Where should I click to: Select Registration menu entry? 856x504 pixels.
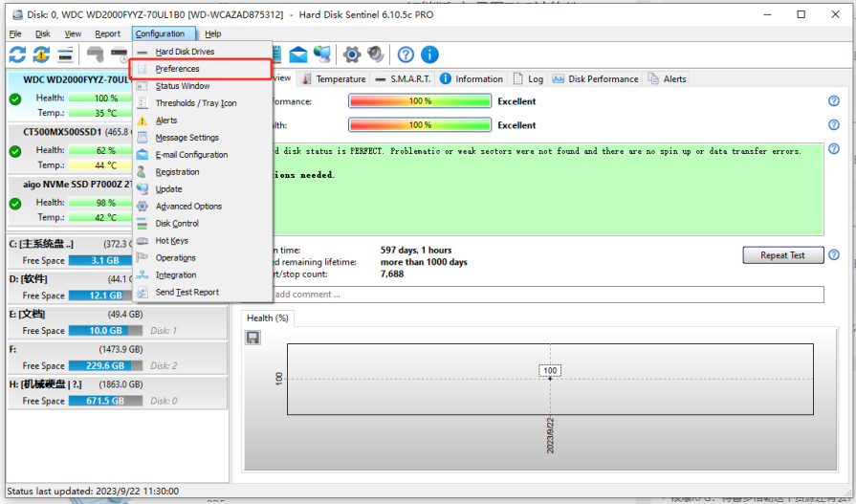click(203, 172)
